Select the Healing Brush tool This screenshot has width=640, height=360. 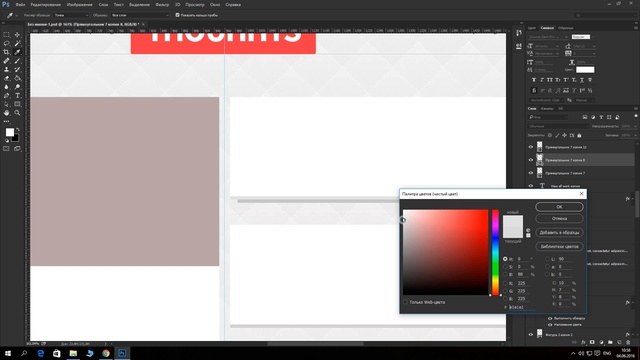[7, 61]
